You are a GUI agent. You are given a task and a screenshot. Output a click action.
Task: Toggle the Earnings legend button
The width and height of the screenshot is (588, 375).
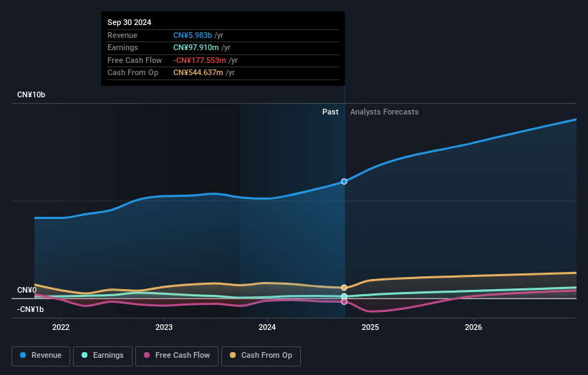pyautogui.click(x=102, y=356)
